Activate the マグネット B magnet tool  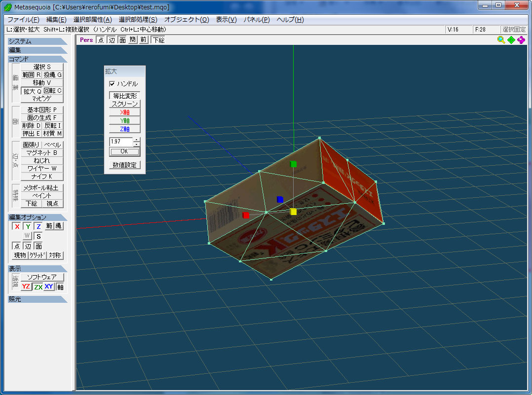pyautogui.click(x=42, y=152)
